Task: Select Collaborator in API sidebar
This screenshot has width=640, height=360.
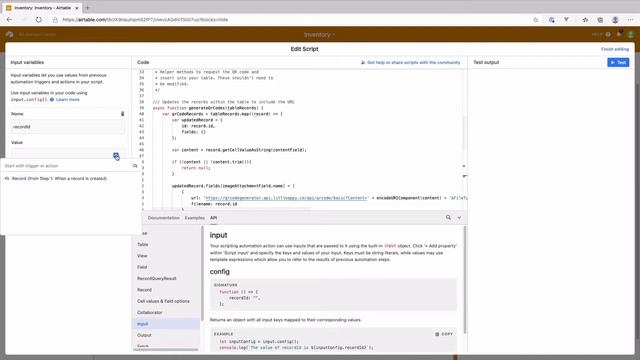Action: point(150,313)
